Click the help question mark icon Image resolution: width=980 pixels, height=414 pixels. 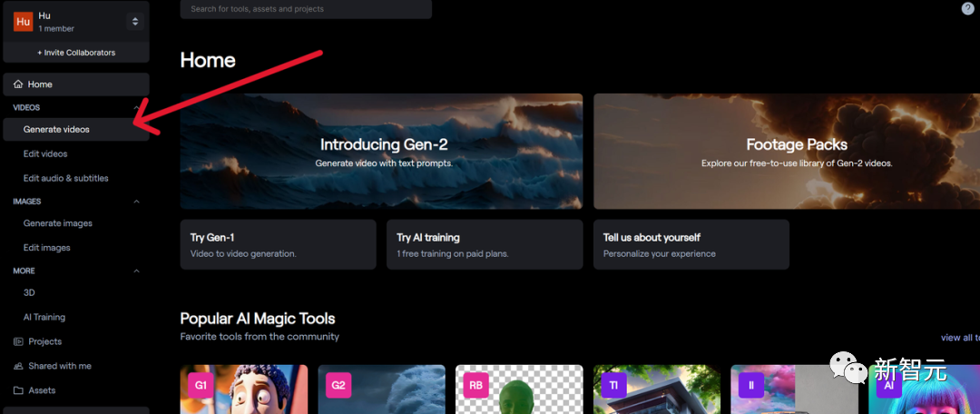pyautogui.click(x=967, y=8)
